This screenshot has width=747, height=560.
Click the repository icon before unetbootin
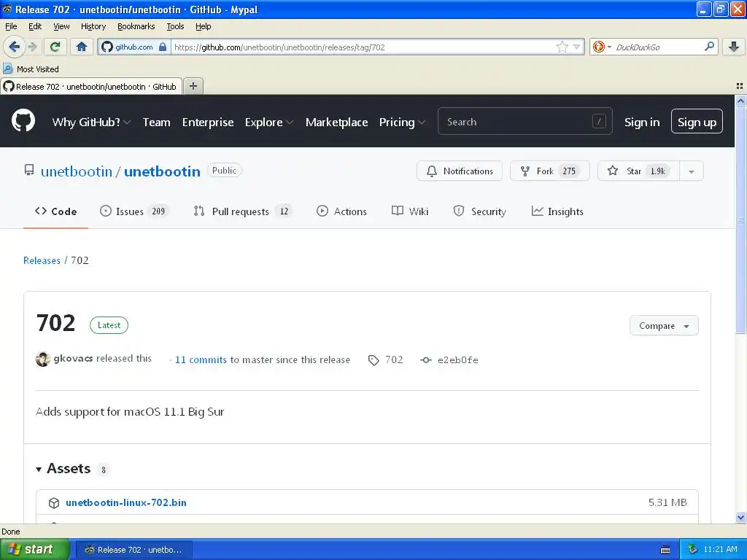pos(29,171)
